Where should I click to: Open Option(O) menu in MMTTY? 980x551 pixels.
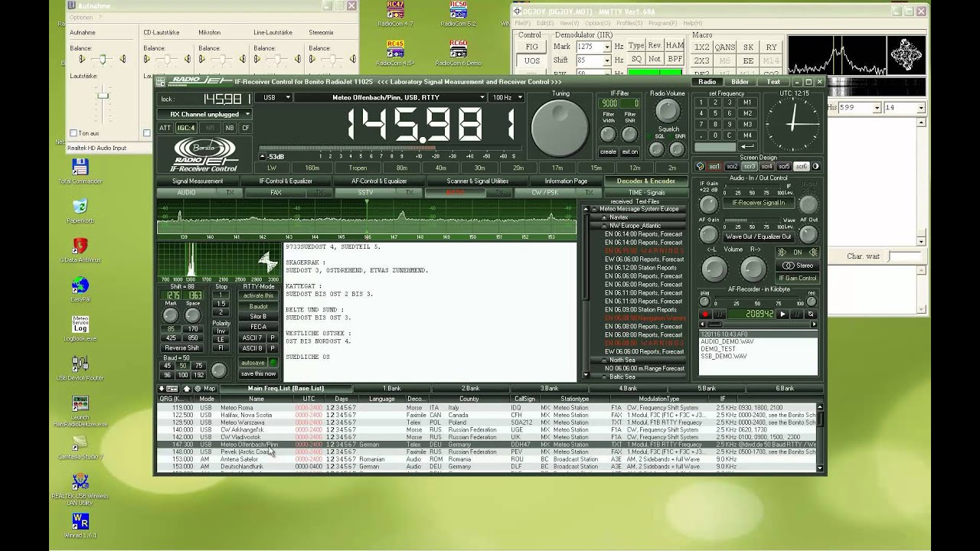597,23
